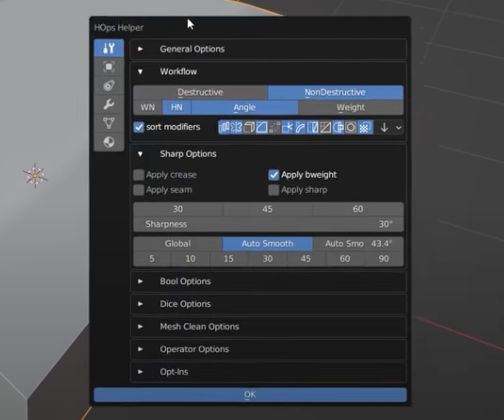Set auto smooth angle preset 90
The image size is (504, 420).
click(x=384, y=259)
